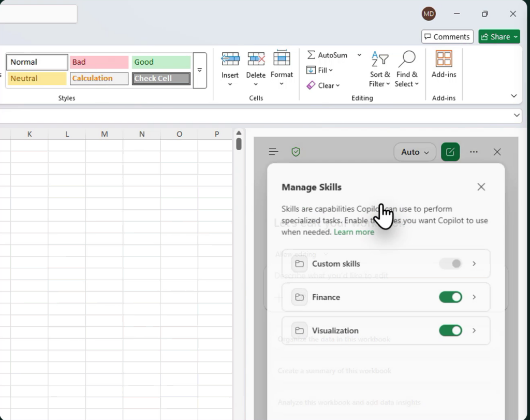Select column M header
Screen dimensions: 530x420
point(105,134)
